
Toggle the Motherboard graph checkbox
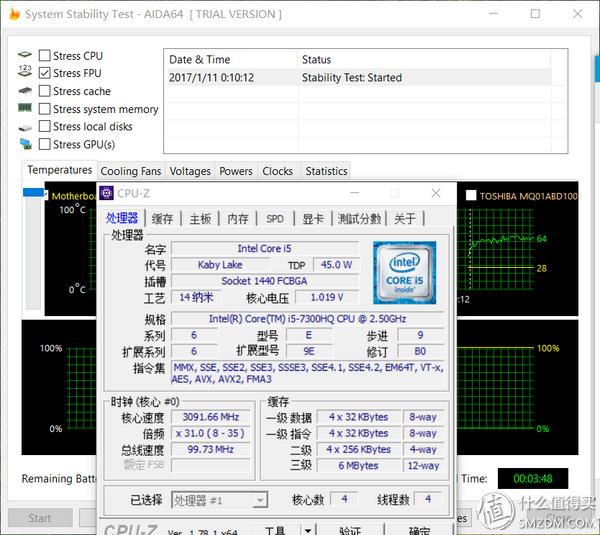(46, 195)
